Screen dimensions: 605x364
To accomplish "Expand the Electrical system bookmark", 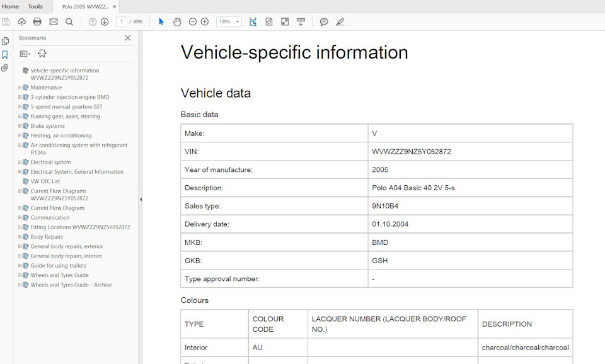I will 20,162.
